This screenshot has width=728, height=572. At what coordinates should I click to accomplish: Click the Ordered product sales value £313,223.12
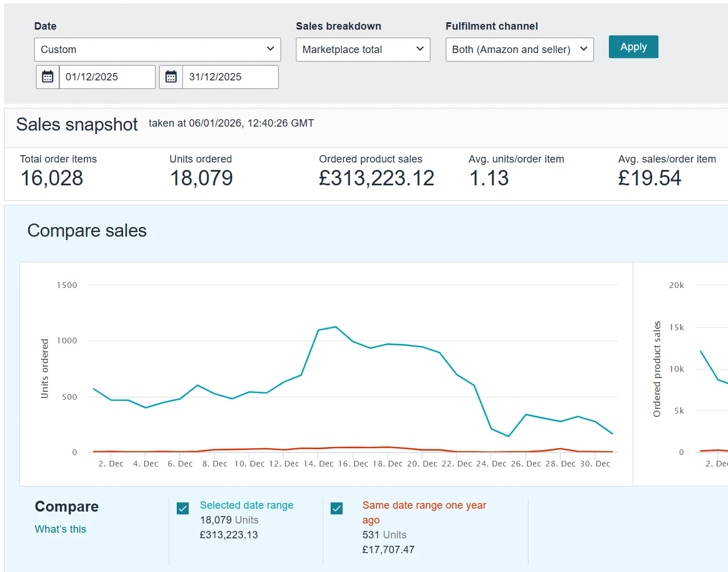pyautogui.click(x=377, y=179)
